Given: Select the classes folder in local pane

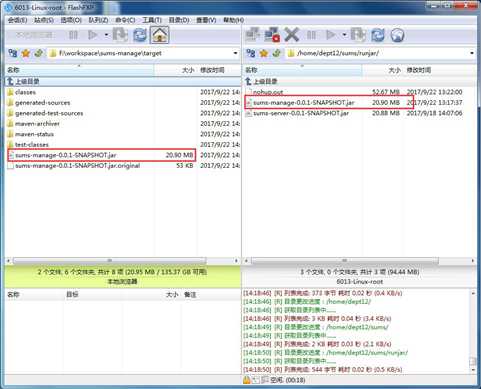Looking at the screenshot, I should 25,92.
